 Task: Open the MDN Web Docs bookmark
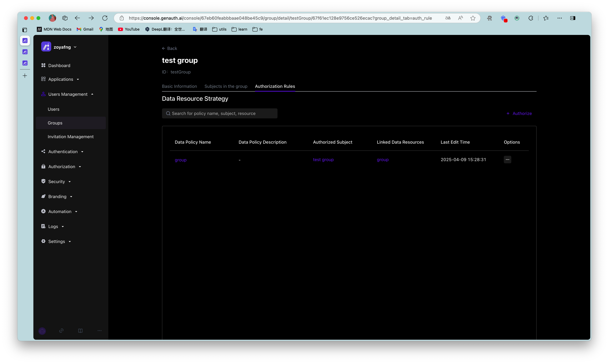54,29
